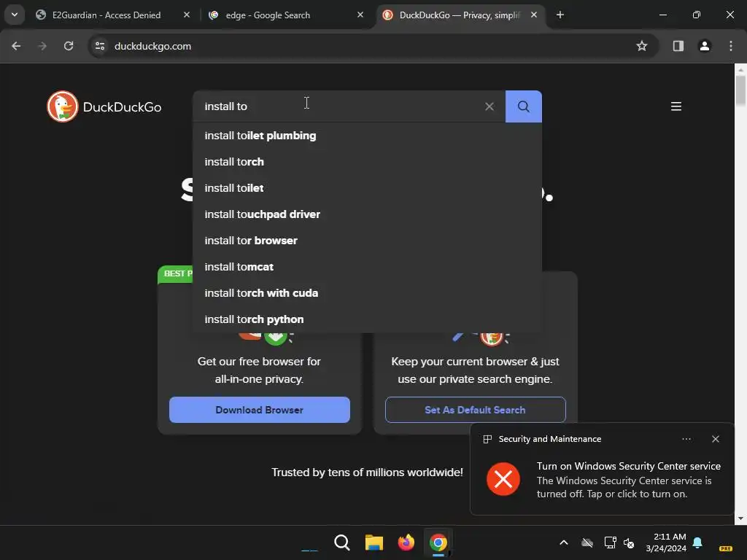Open the DuckDuckGo hamburger menu
747x560 pixels.
676,106
